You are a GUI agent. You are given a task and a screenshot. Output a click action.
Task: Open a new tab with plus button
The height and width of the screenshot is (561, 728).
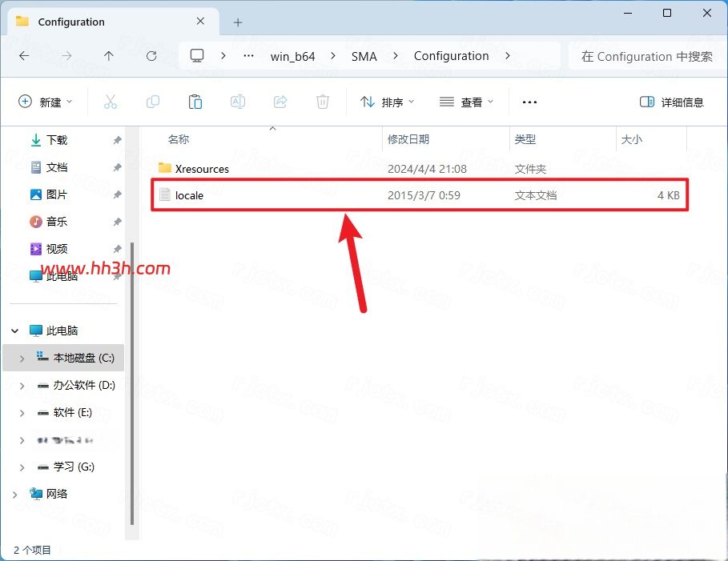pos(238,22)
